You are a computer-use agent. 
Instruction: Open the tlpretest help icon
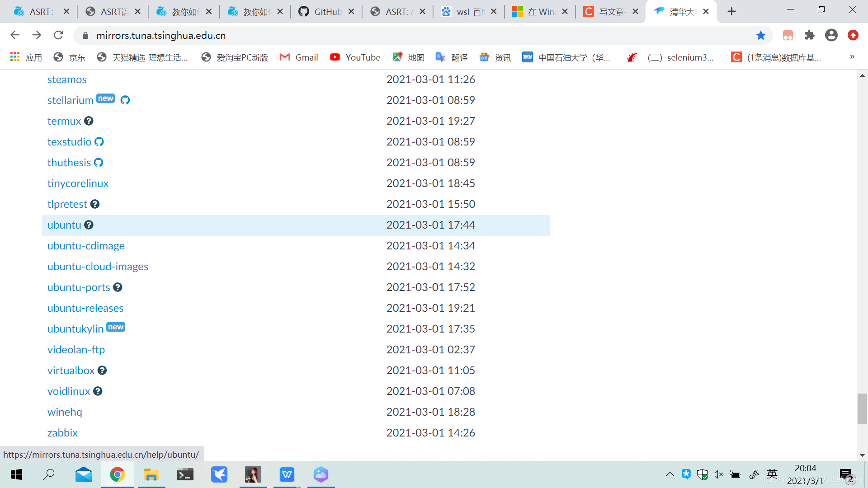pyautogui.click(x=95, y=204)
